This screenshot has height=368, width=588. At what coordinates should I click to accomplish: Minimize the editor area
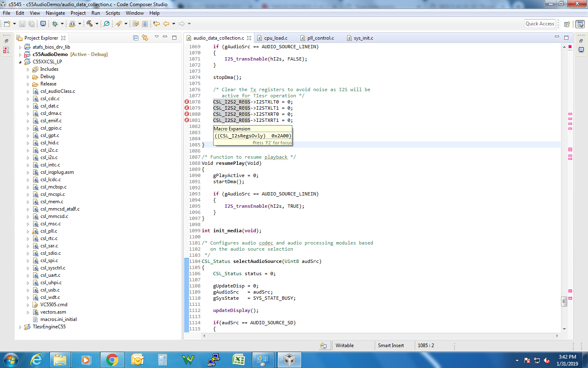[x=557, y=37]
